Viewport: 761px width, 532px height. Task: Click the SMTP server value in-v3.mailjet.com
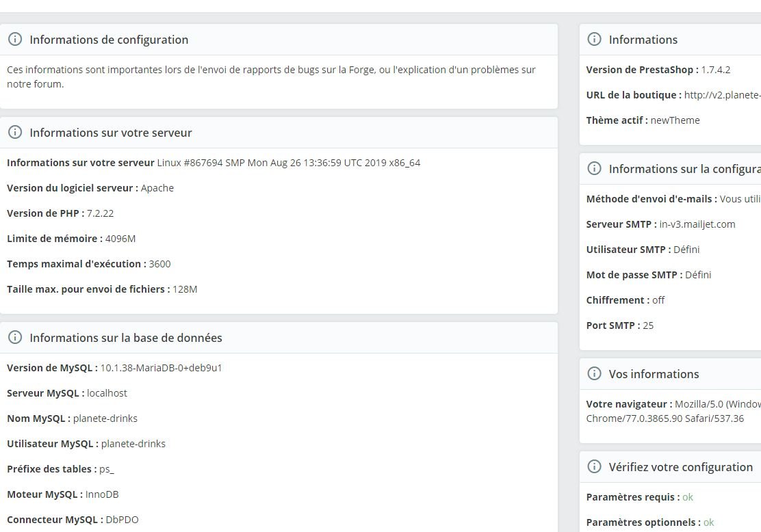click(x=697, y=224)
